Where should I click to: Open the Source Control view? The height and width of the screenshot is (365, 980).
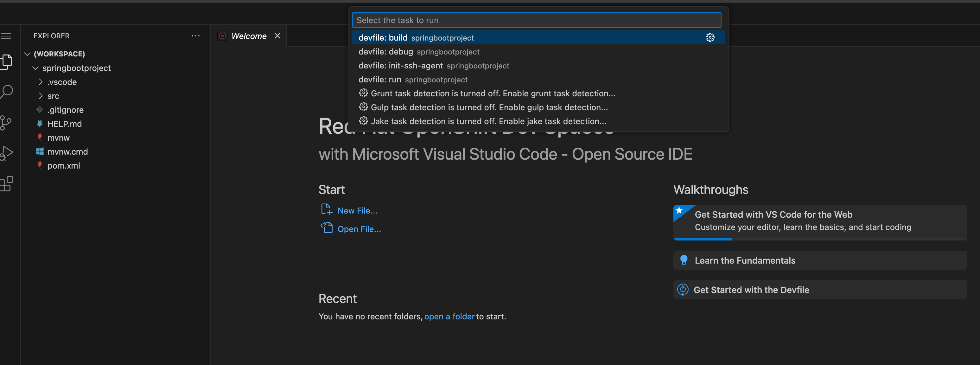pyautogui.click(x=5, y=123)
